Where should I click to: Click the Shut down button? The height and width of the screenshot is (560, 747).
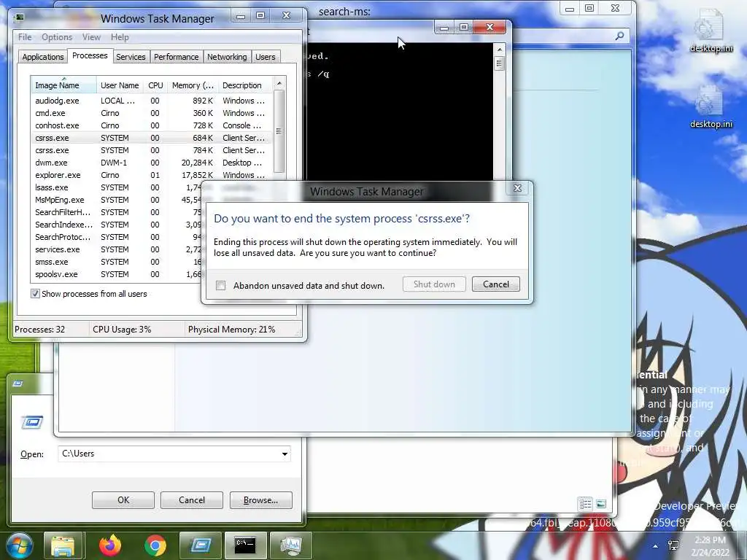[x=434, y=284]
